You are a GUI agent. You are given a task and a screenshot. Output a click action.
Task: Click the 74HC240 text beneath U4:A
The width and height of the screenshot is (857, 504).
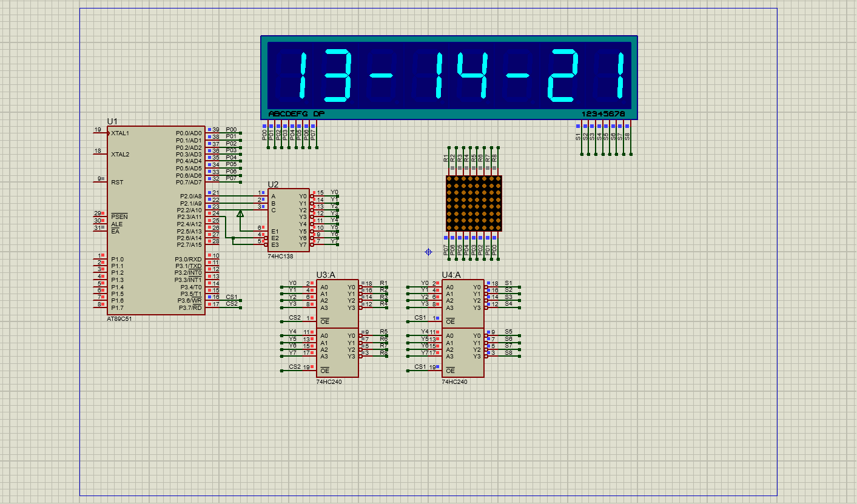454,381
